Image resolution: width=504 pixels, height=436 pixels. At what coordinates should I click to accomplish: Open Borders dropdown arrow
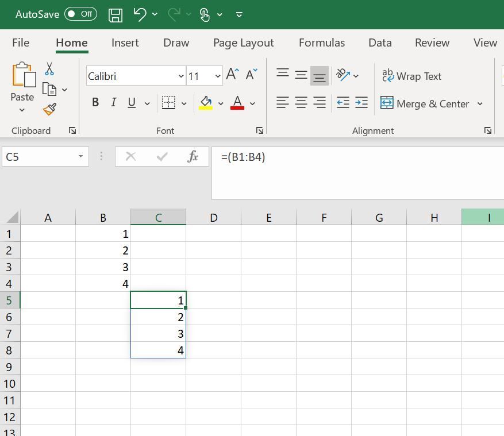point(184,103)
